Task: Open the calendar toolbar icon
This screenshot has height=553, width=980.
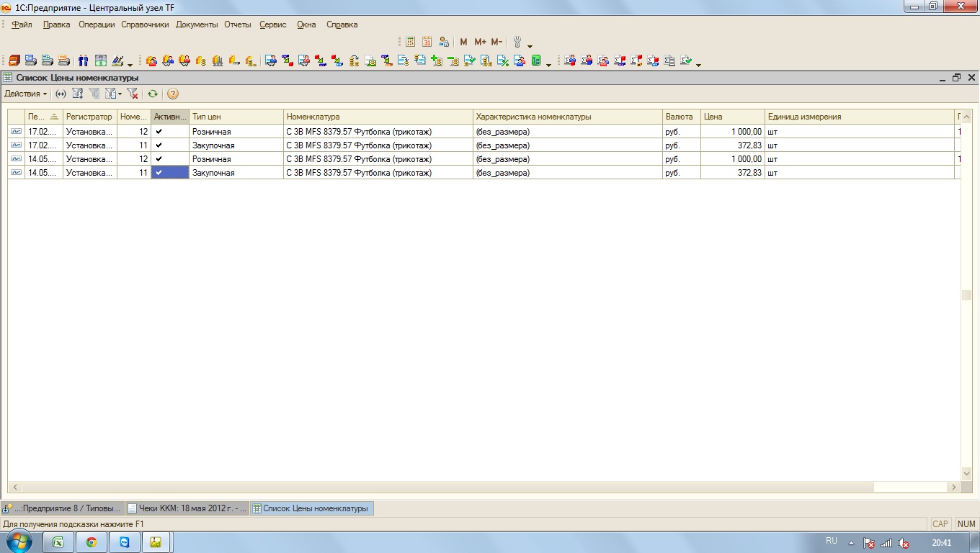Action: coord(427,42)
